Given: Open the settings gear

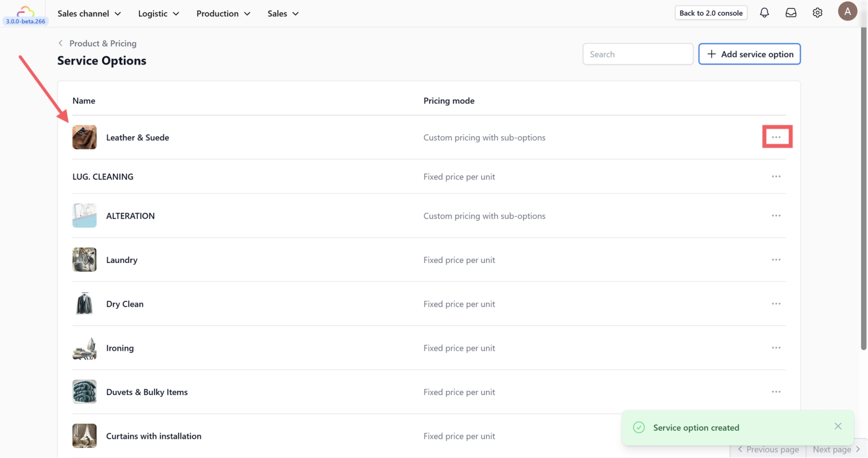Looking at the screenshot, I should pos(818,12).
